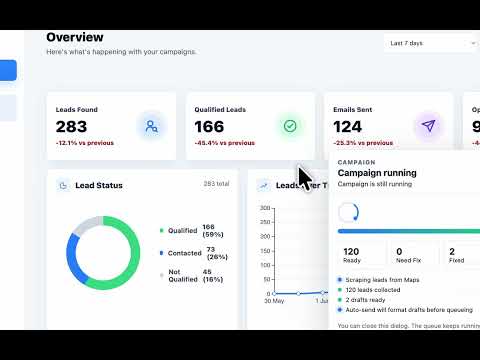Click the -12.1% vs previous text
The height and width of the screenshot is (360, 480).
point(85,143)
